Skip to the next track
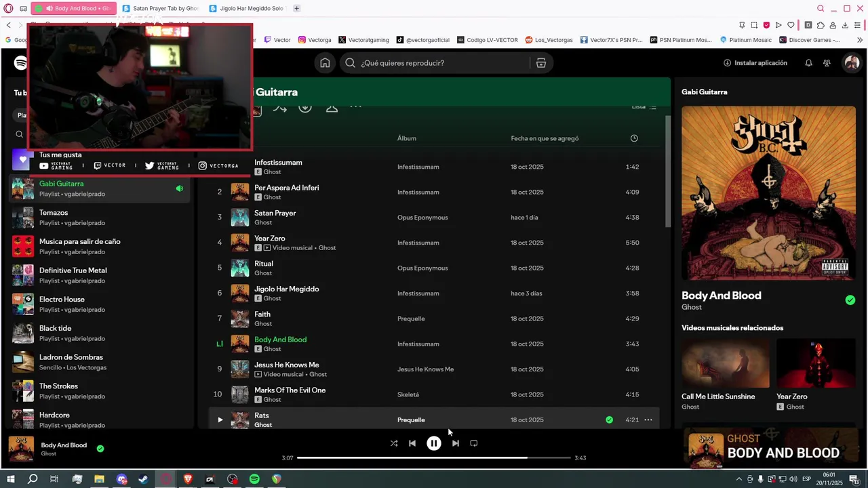The width and height of the screenshot is (868, 488). click(x=455, y=443)
